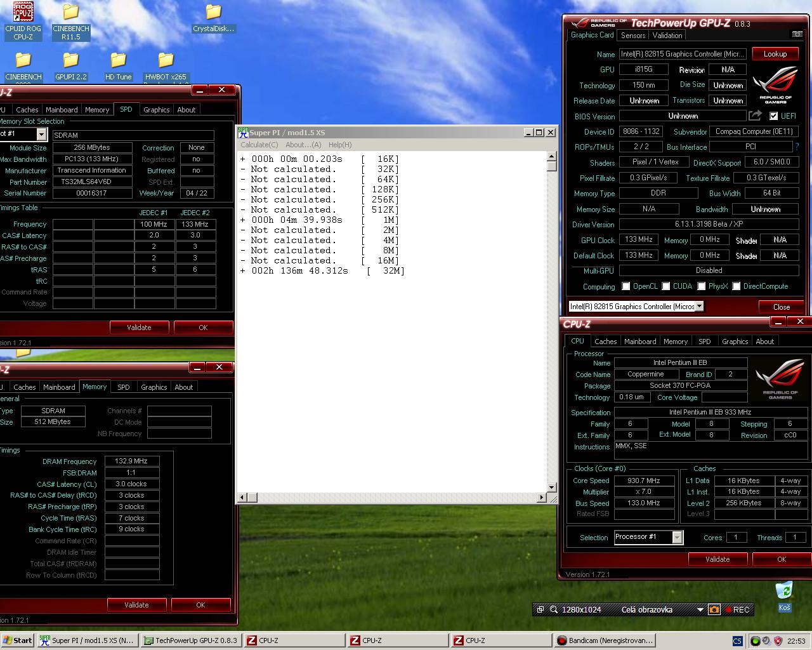
Task: Click Validate in the CPU-Z CPU window
Action: pos(717,559)
